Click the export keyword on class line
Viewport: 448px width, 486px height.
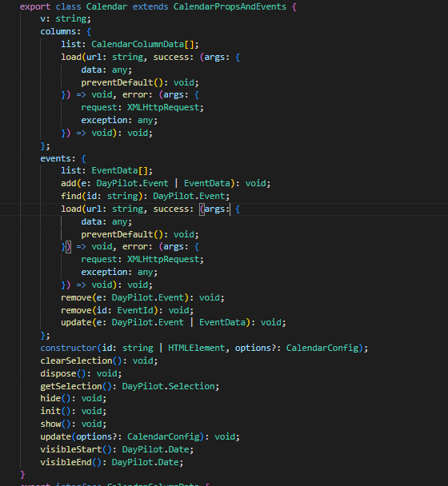(x=35, y=6)
